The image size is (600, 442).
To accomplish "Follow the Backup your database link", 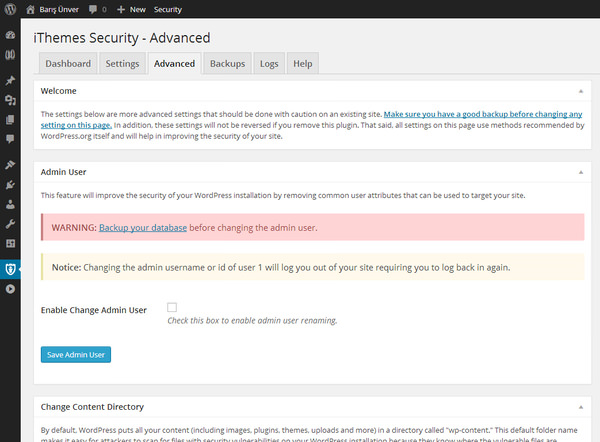I will tap(143, 228).
